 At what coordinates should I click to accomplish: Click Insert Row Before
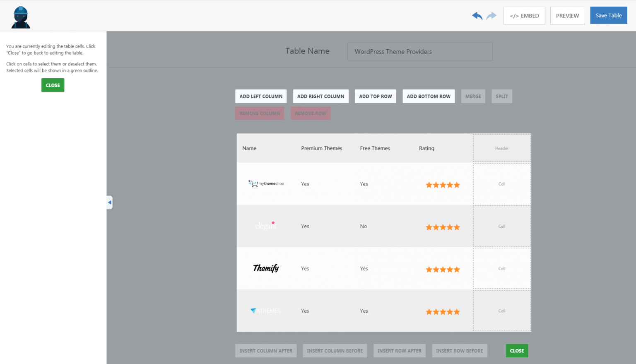pos(460,351)
